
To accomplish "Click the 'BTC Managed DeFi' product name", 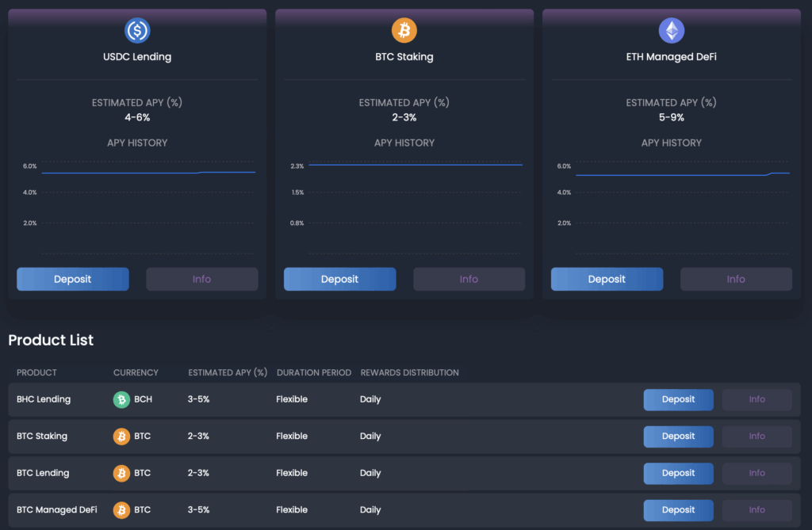I will coord(57,510).
